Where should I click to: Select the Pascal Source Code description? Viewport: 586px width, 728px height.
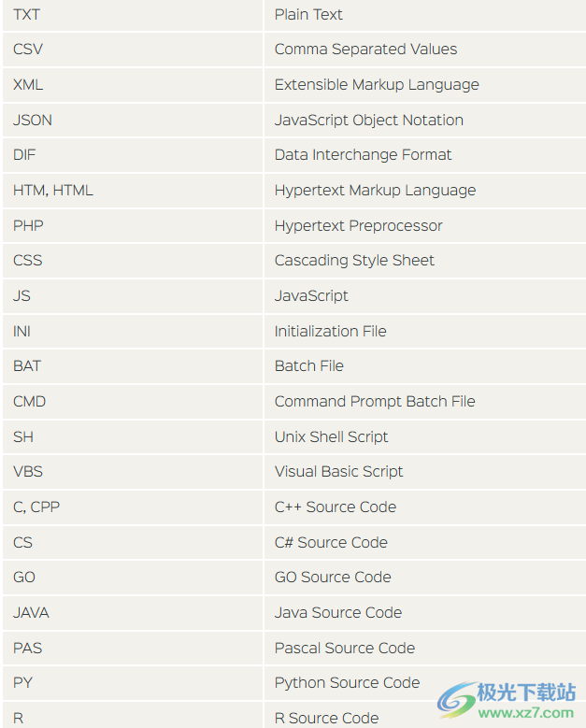(x=345, y=649)
